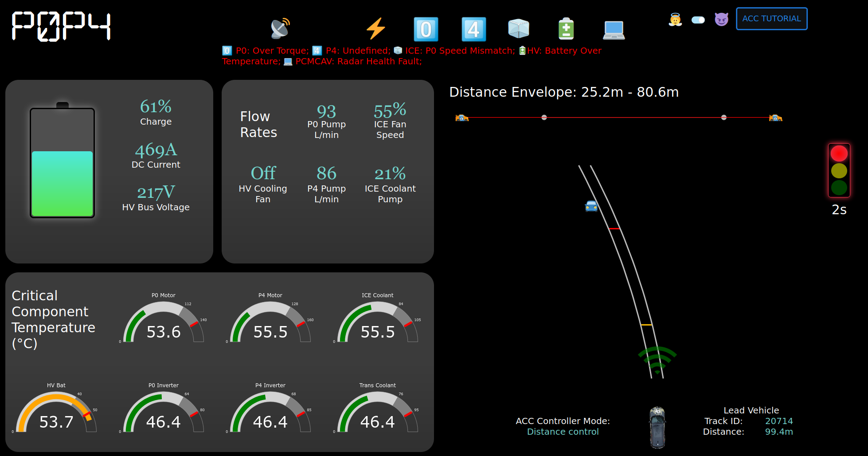Click the left distance envelope slider handle

[544, 118]
